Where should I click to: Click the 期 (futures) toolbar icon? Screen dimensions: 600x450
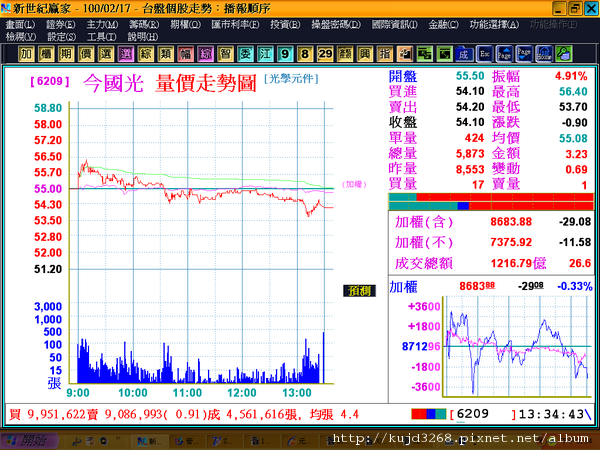click(x=66, y=54)
